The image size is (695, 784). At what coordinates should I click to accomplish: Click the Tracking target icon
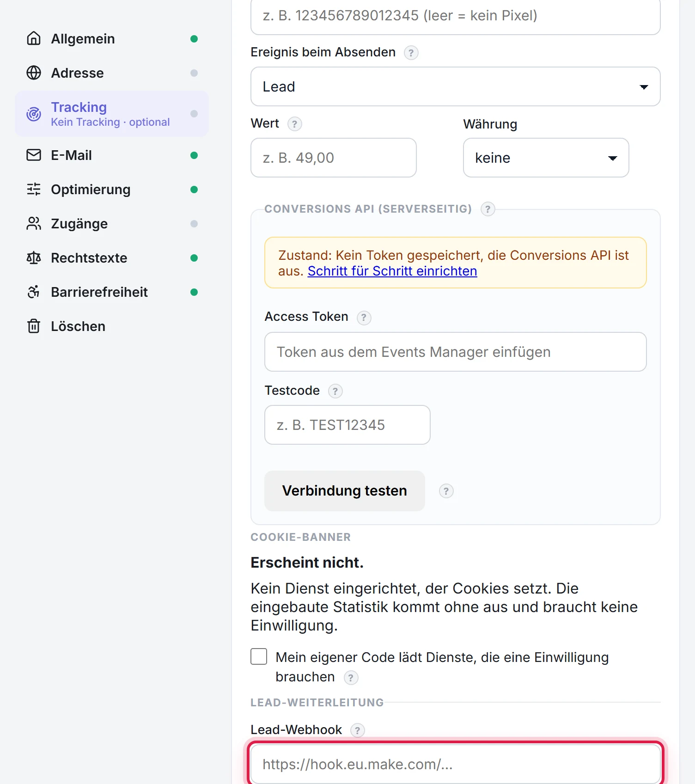pyautogui.click(x=34, y=114)
